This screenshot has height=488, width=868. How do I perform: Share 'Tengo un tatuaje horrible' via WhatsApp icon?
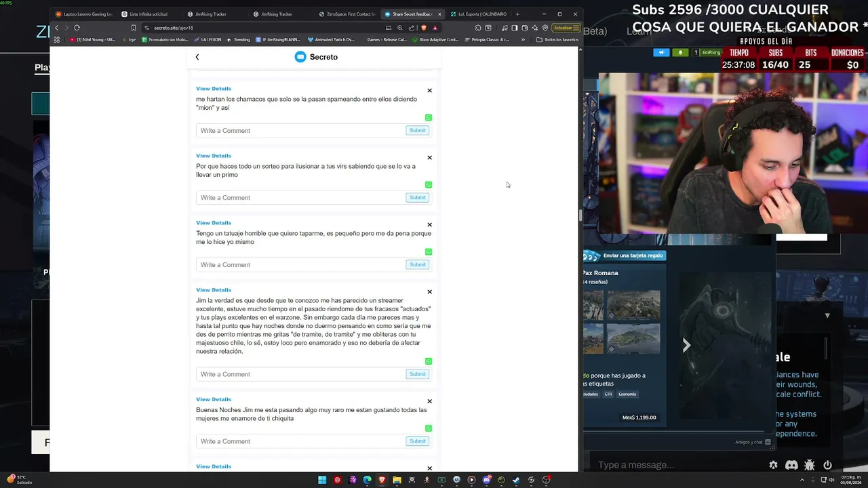click(x=429, y=251)
